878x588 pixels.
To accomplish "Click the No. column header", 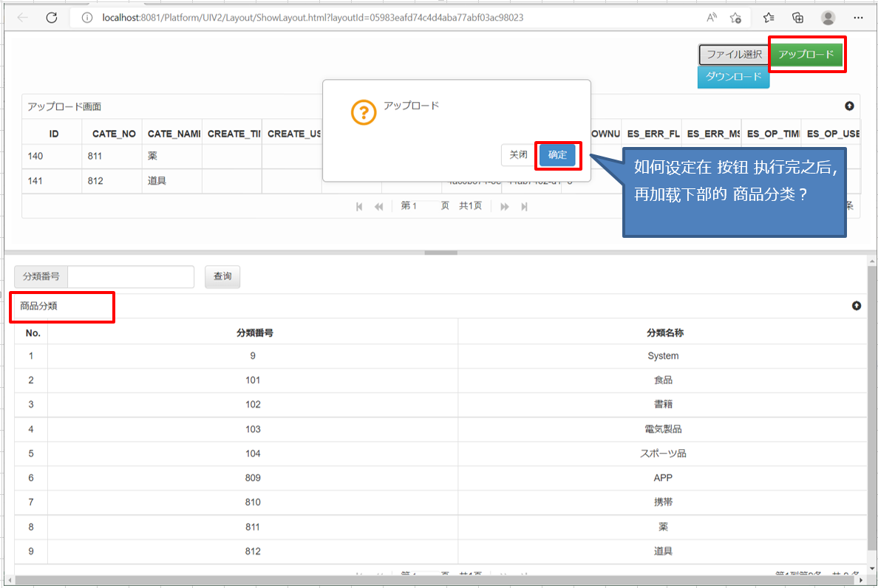I will pyautogui.click(x=33, y=333).
